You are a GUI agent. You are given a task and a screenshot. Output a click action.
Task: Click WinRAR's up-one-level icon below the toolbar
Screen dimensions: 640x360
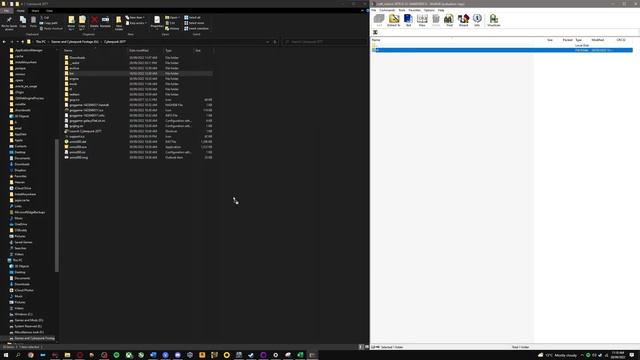click(x=375, y=32)
